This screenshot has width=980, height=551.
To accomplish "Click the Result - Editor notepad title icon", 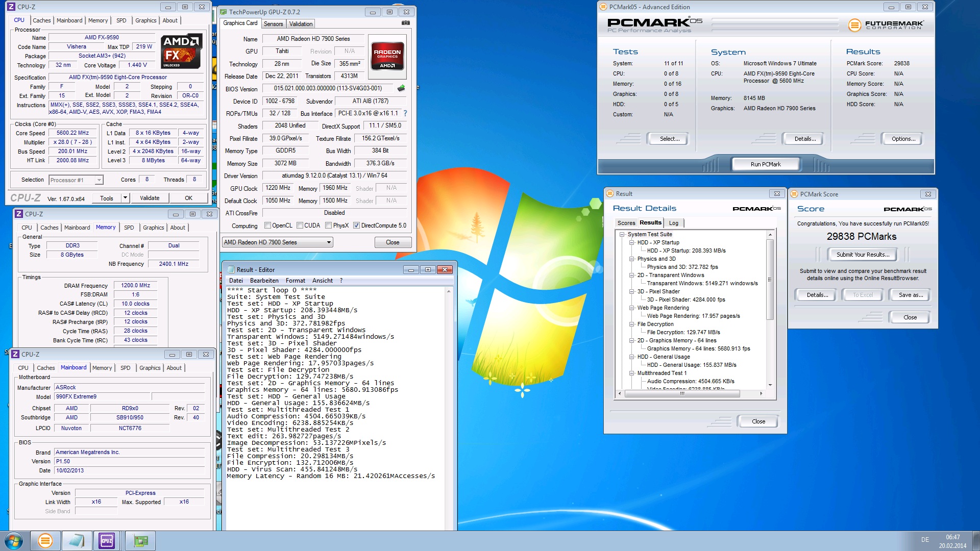I will [231, 269].
